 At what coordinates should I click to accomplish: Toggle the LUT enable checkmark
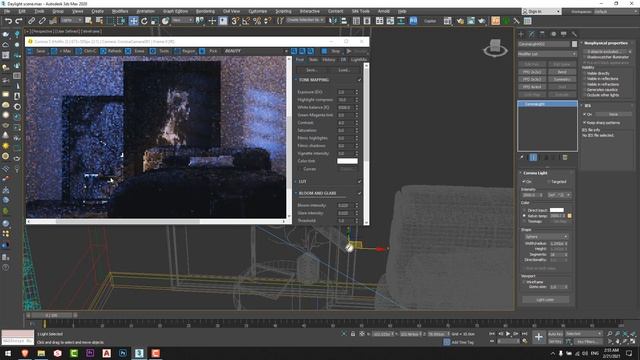pos(359,182)
